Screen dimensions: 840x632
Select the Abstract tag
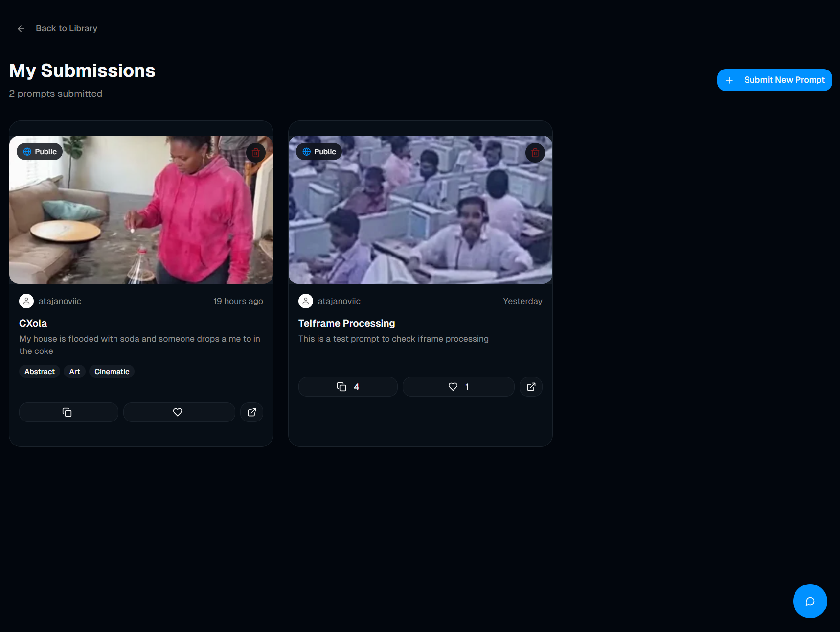pyautogui.click(x=40, y=372)
